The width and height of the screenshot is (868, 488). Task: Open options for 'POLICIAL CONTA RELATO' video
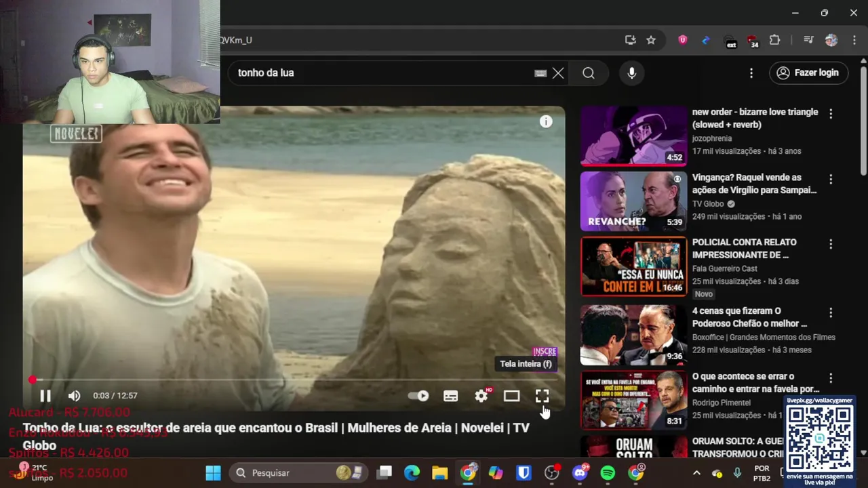[x=831, y=244]
